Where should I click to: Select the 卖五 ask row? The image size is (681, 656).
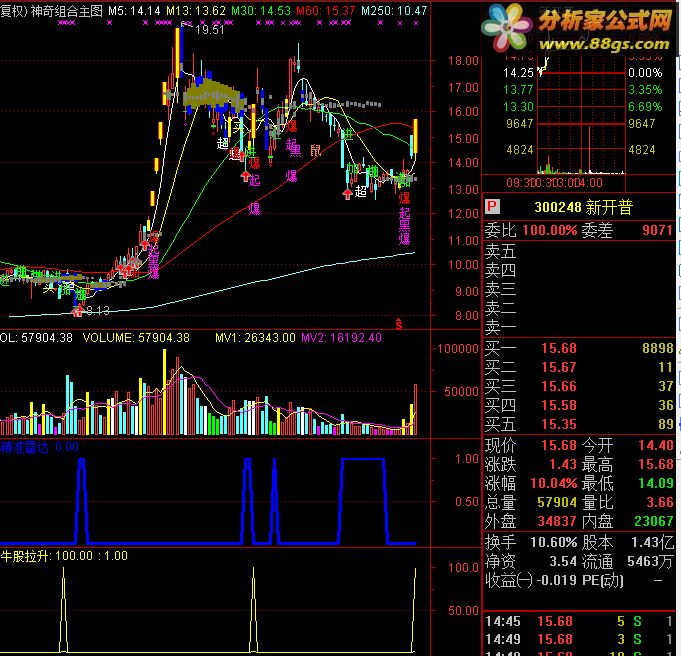coord(579,251)
